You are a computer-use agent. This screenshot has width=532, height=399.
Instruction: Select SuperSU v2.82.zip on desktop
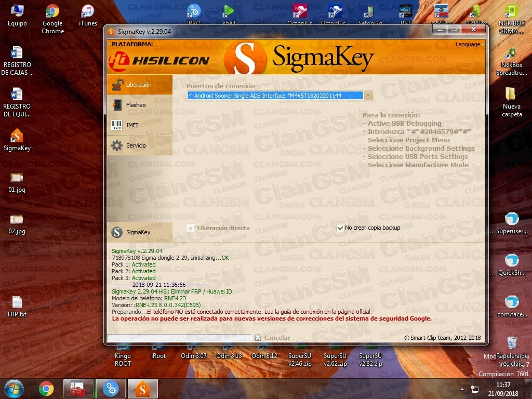(x=370, y=356)
